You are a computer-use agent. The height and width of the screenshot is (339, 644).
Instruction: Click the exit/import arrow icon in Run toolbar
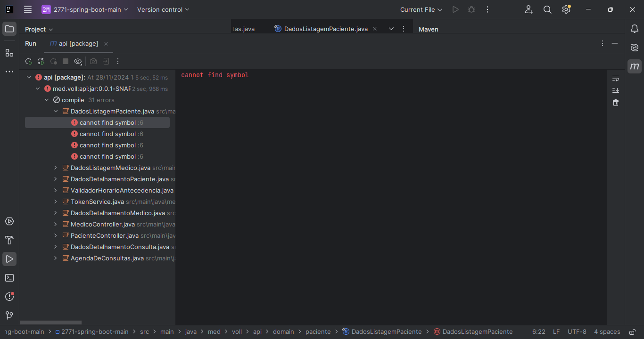(106, 61)
